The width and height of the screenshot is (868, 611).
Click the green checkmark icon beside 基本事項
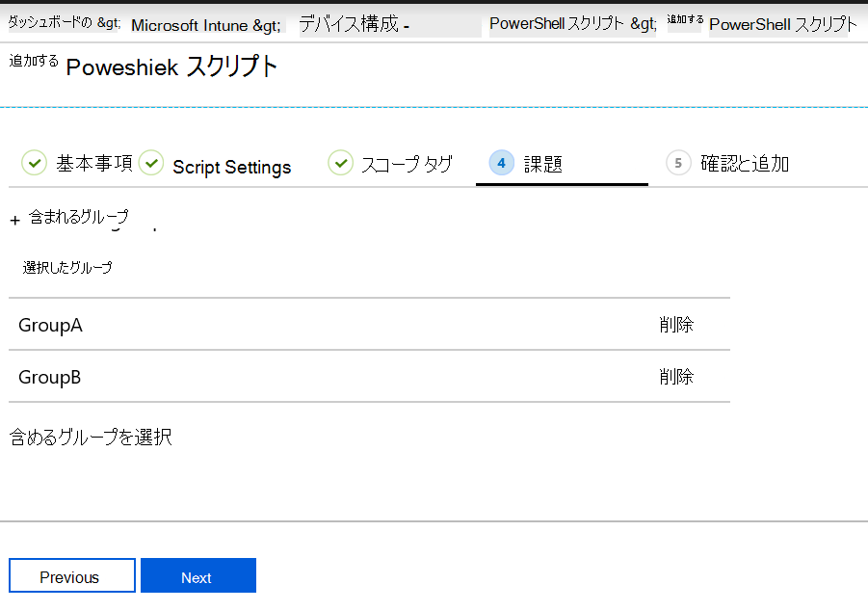pos(35,163)
